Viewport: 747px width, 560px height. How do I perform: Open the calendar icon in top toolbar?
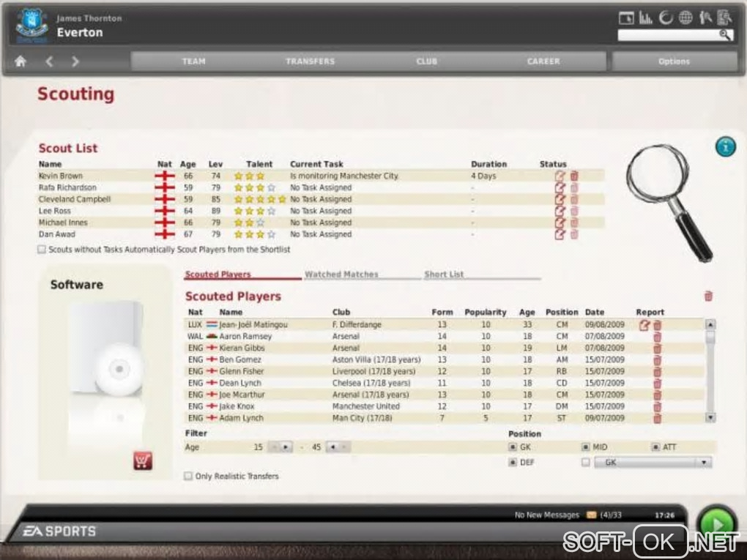pyautogui.click(x=626, y=18)
